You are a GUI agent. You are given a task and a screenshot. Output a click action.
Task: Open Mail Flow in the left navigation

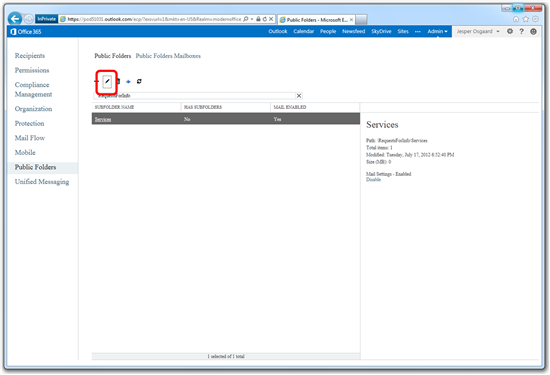click(30, 138)
